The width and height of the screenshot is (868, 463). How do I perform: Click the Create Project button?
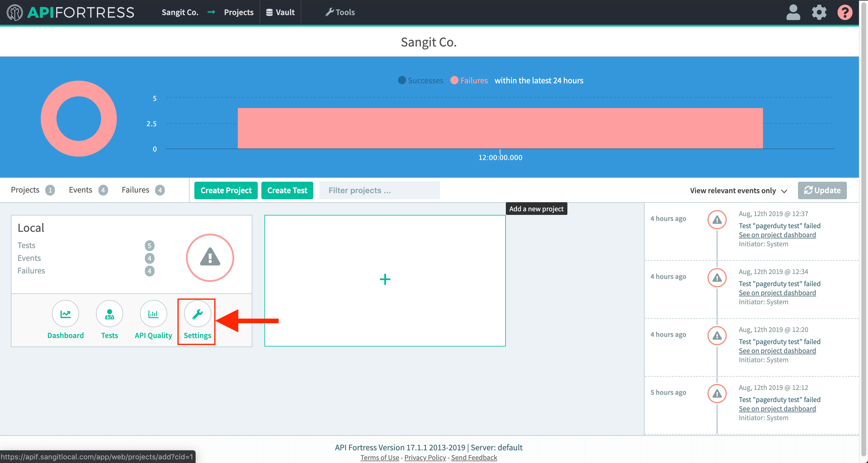(x=226, y=190)
